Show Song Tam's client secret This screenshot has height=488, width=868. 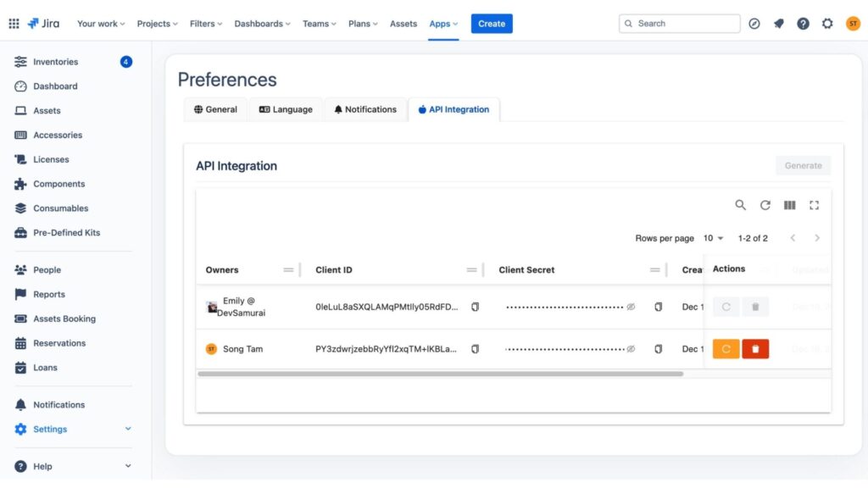coord(631,349)
